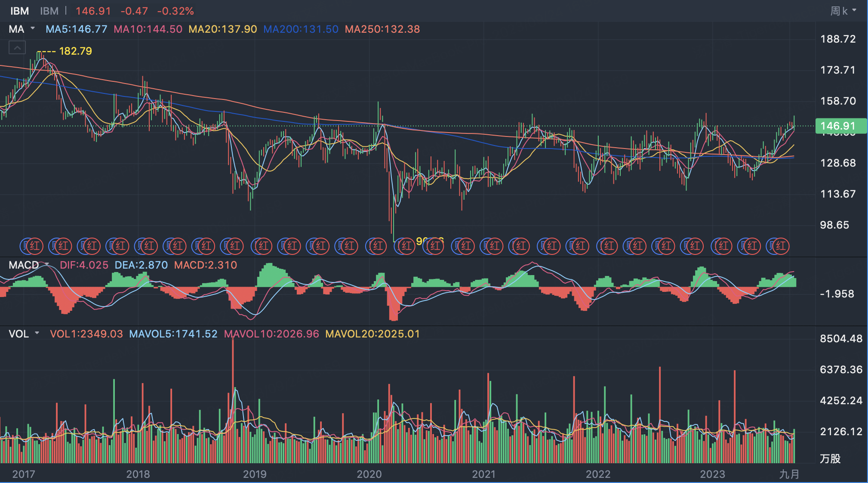The width and height of the screenshot is (868, 483).
Task: Click the MAVOL20:2025.01 value
Action: click(372, 334)
